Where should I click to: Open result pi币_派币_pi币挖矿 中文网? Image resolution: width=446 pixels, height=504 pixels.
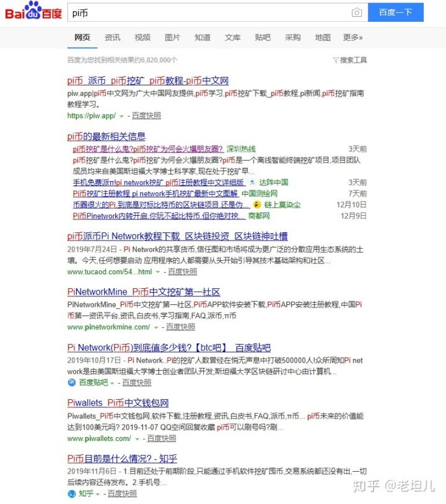click(x=148, y=81)
